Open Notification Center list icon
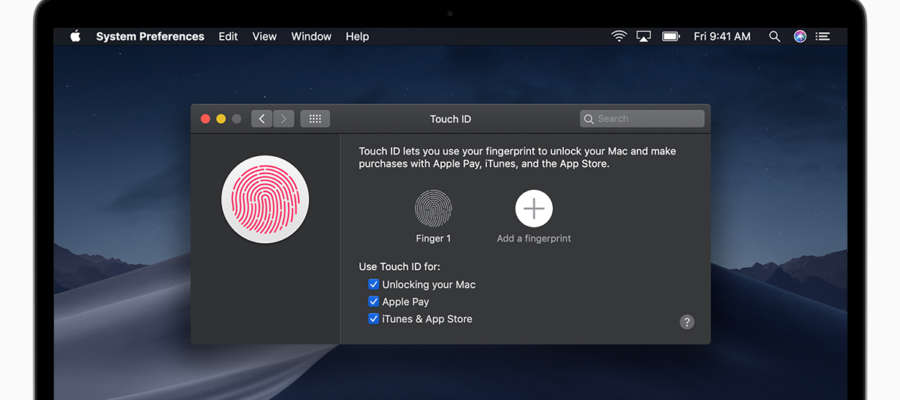900x400 pixels. pos(823,36)
